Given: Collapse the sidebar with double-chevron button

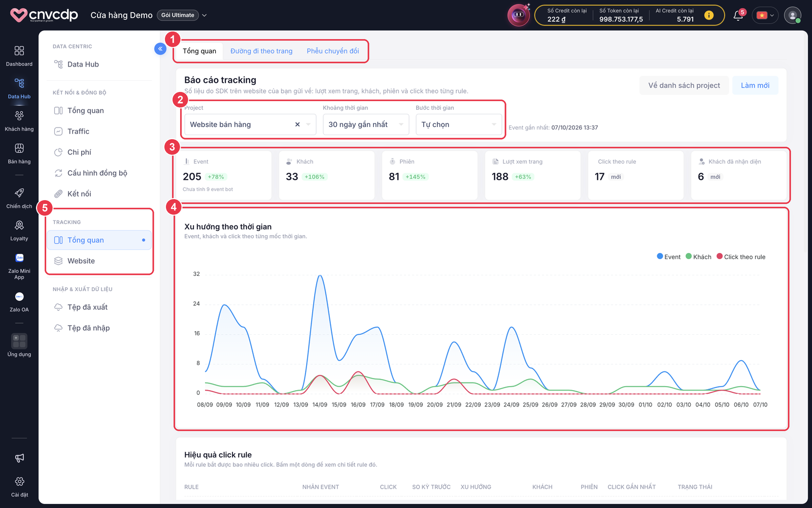Looking at the screenshot, I should tap(160, 49).
